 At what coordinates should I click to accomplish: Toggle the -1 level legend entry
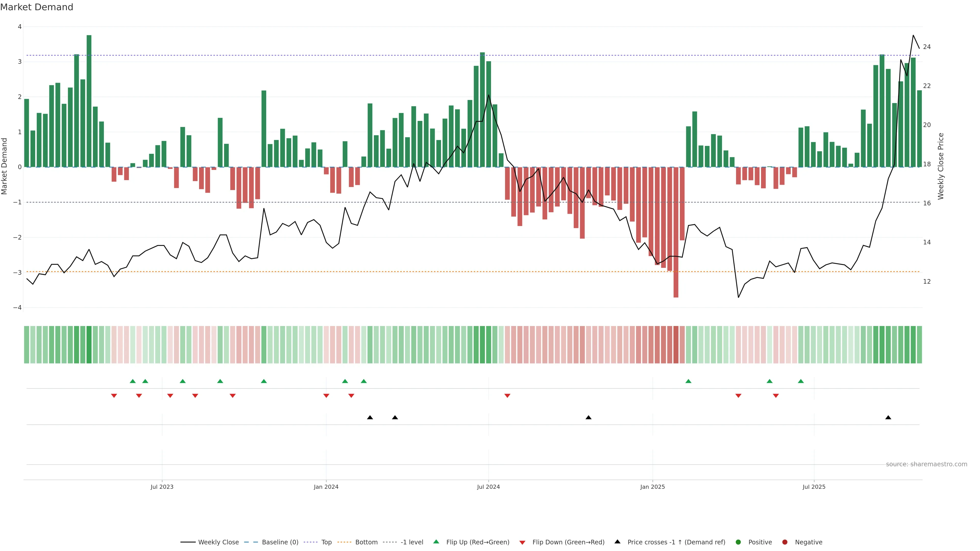(412, 542)
